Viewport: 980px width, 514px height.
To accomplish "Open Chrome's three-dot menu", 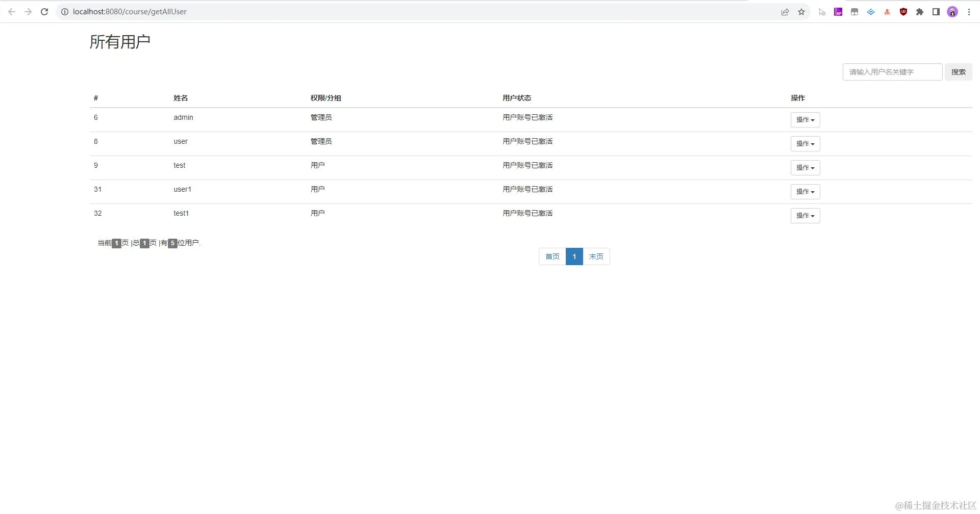I will (969, 12).
